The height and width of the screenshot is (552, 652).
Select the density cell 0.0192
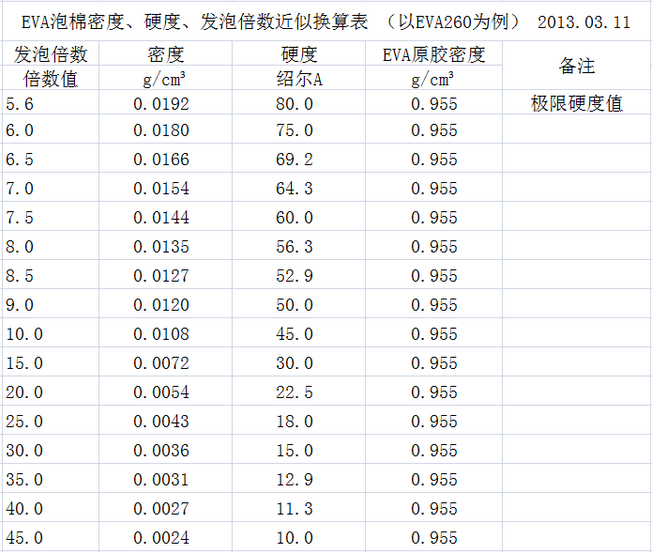[x=165, y=103]
